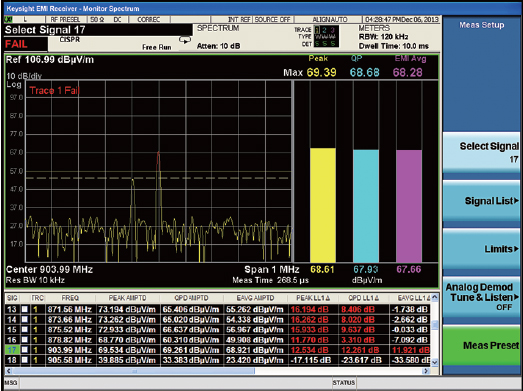Click frequency cell 873.66 MHz
This screenshot has width=523, height=391.
pos(70,320)
